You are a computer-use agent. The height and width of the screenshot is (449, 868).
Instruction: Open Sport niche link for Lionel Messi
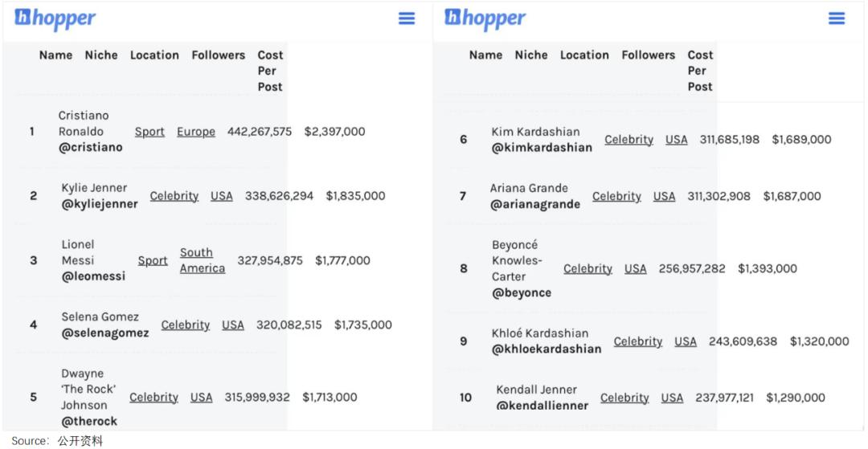point(153,260)
